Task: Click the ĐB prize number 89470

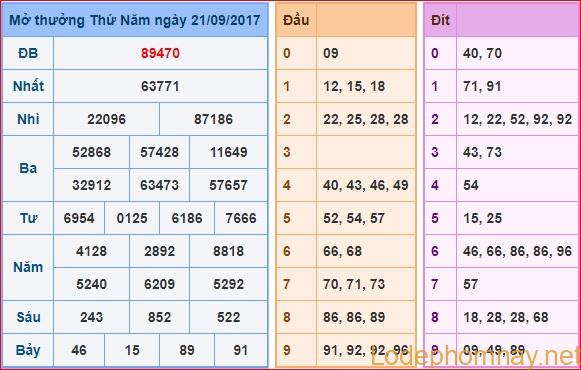Action: [160, 53]
